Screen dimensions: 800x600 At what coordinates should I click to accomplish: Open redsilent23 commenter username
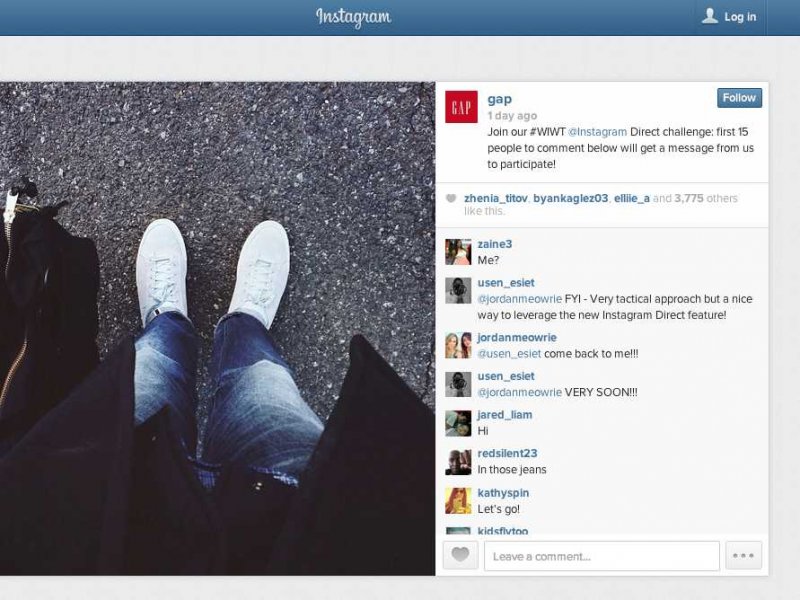pyautogui.click(x=507, y=454)
